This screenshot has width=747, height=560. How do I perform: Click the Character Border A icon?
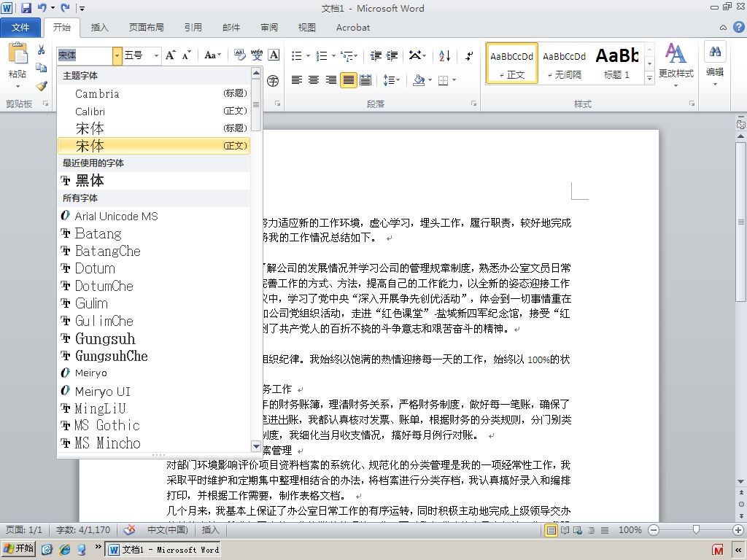(x=274, y=55)
